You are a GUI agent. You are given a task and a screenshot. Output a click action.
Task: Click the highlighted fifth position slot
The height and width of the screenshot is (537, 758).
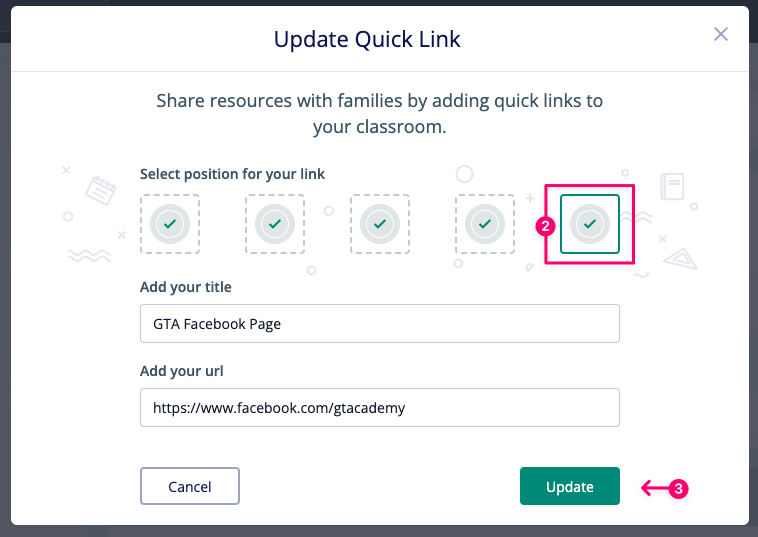[589, 224]
